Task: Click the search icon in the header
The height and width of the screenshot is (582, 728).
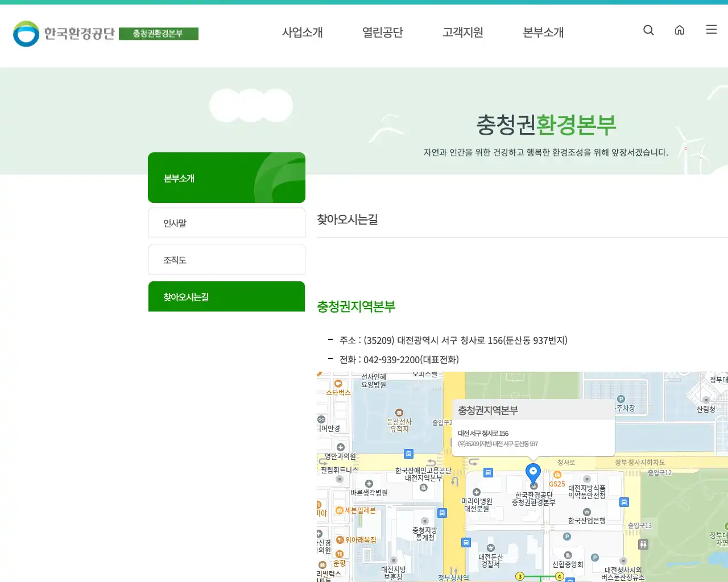Action: [x=648, y=30]
